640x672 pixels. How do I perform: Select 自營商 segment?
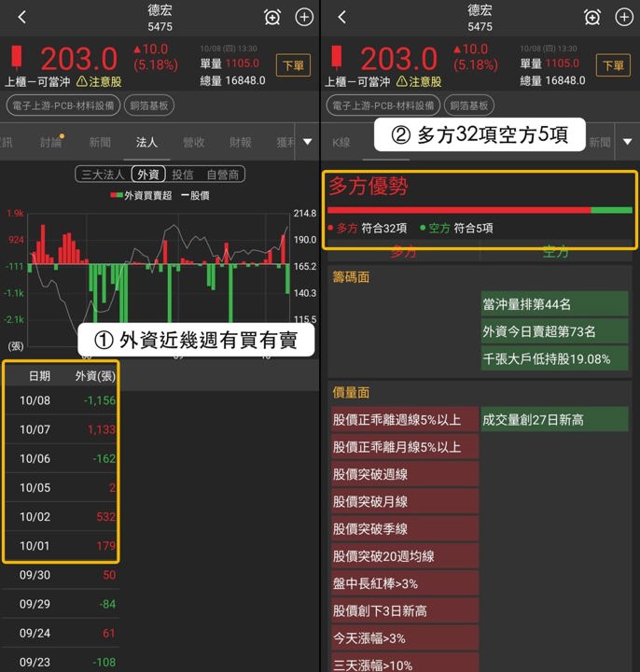pyautogui.click(x=222, y=175)
